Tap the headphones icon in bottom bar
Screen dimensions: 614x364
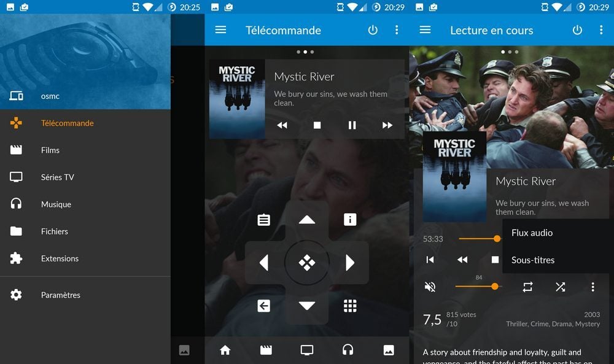click(348, 350)
